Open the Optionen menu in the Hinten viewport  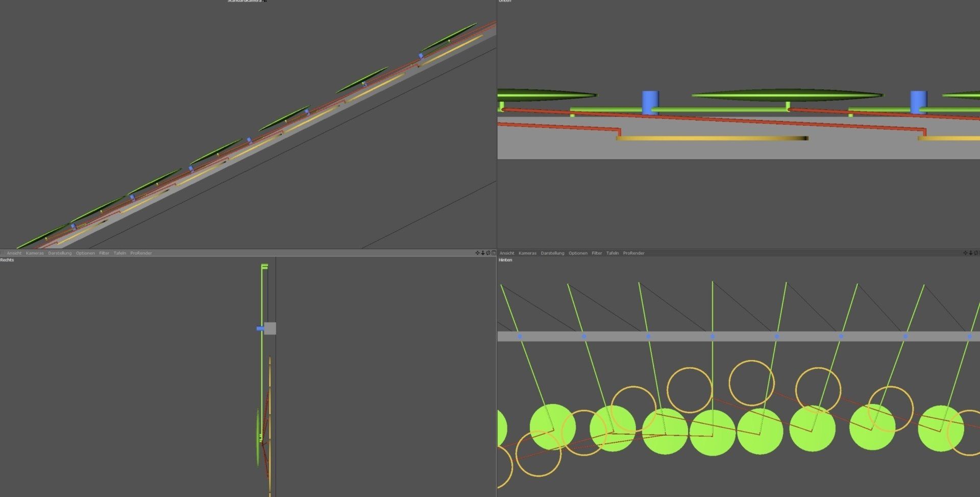point(578,253)
